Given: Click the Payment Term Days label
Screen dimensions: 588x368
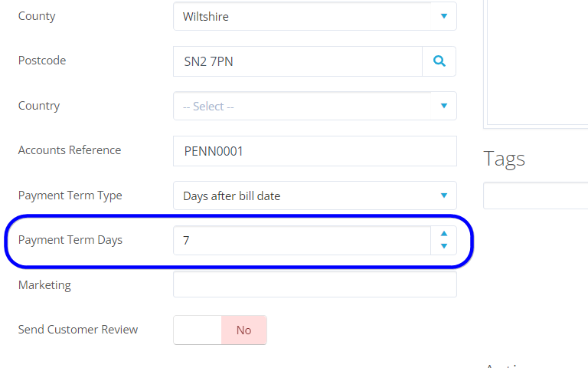Looking at the screenshot, I should pos(70,240).
